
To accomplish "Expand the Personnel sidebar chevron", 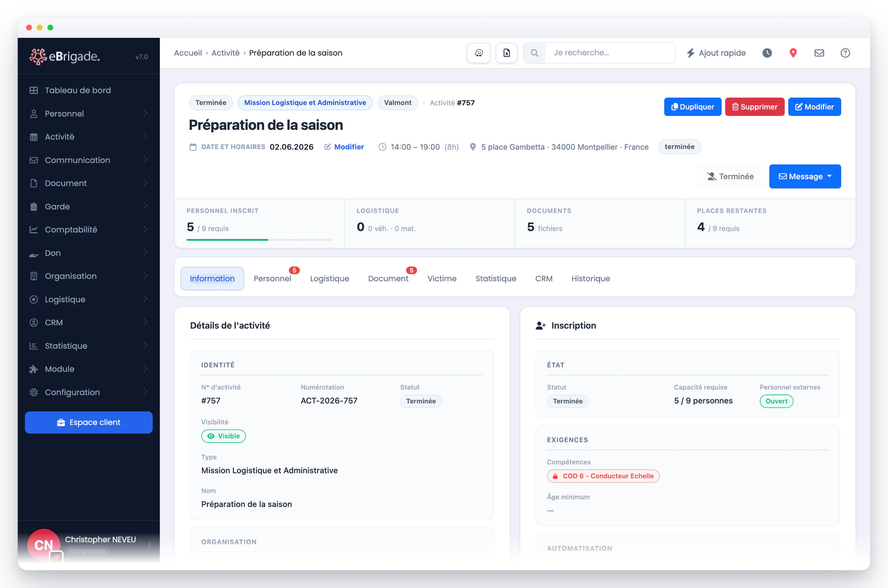I will (x=145, y=113).
